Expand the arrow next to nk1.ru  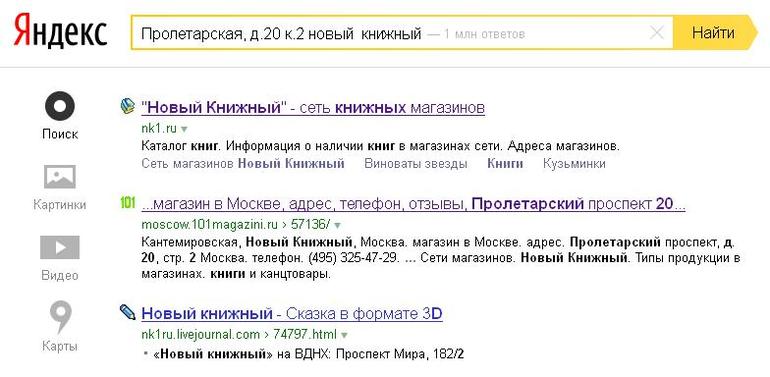tap(184, 130)
